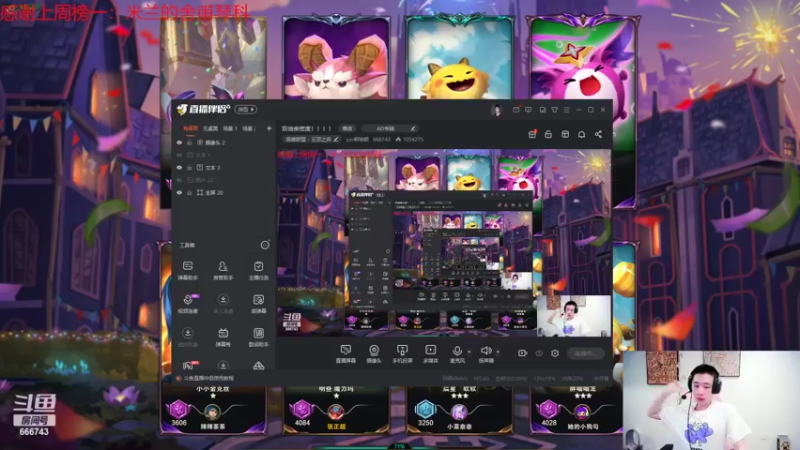Click the notification bell icon
This screenshot has width=800, height=450.
[582, 134]
